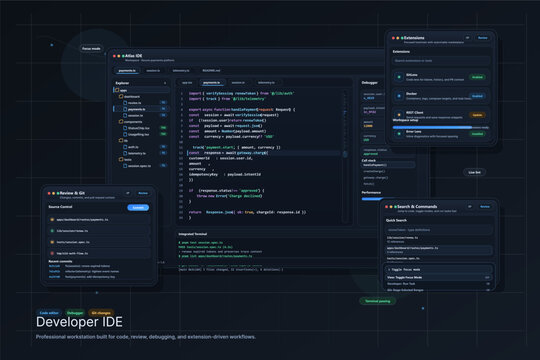Click the Update badge on REST Client
The height and width of the screenshot is (360, 540).
point(477,115)
